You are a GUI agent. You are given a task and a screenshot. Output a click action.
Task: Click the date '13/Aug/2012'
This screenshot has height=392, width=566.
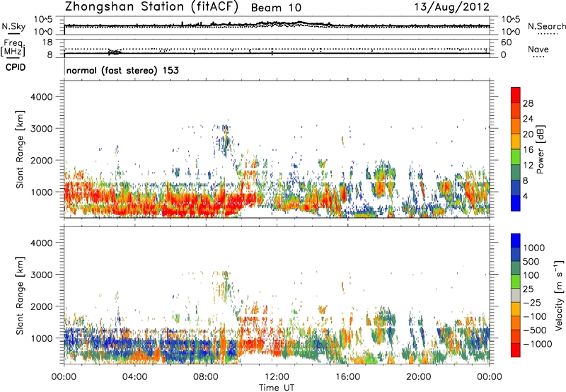click(x=451, y=6)
